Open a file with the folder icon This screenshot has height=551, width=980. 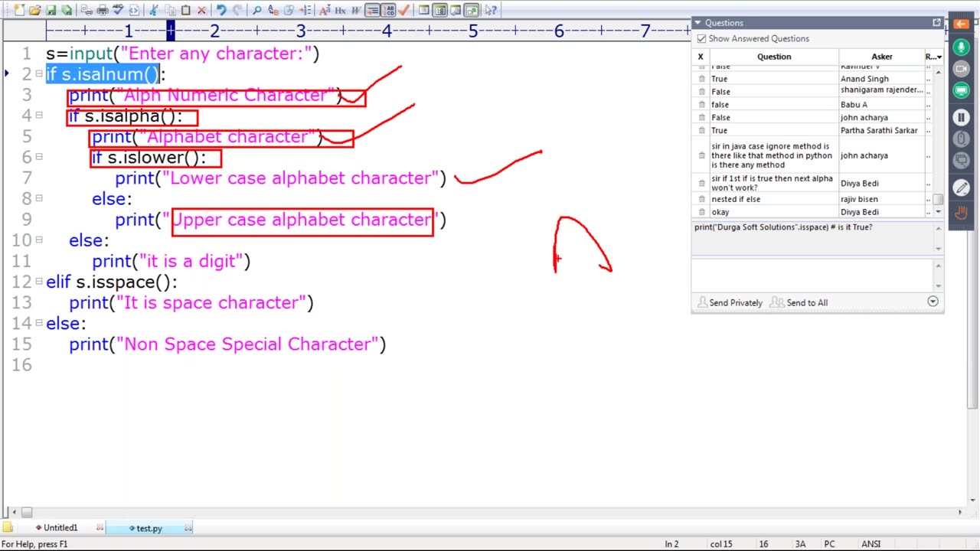tap(34, 10)
